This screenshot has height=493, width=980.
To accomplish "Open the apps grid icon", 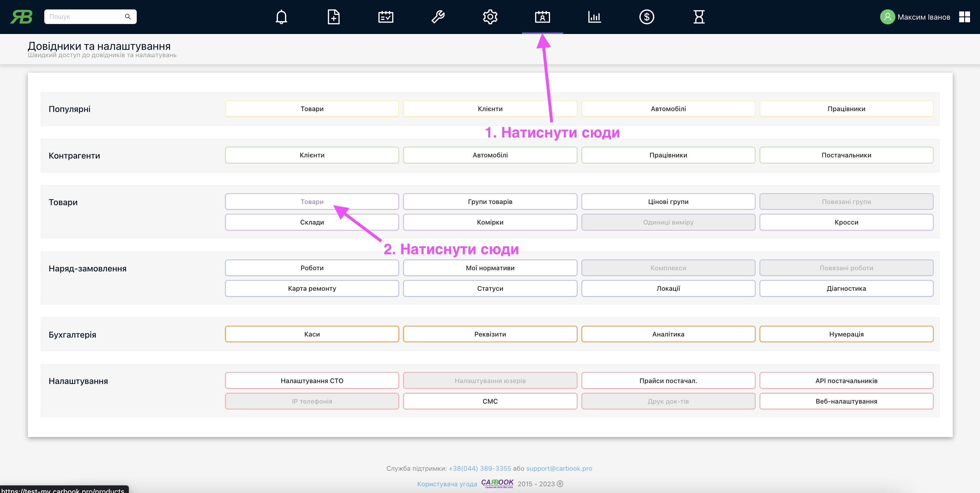I will [x=964, y=17].
